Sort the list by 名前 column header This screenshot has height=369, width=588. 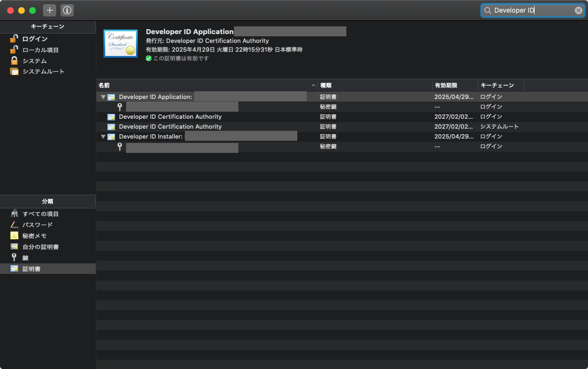tap(204, 86)
